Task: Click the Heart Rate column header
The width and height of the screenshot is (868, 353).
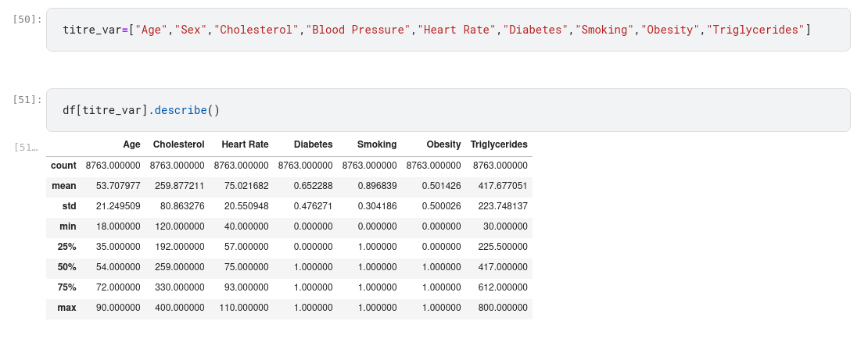Action: pyautogui.click(x=245, y=144)
